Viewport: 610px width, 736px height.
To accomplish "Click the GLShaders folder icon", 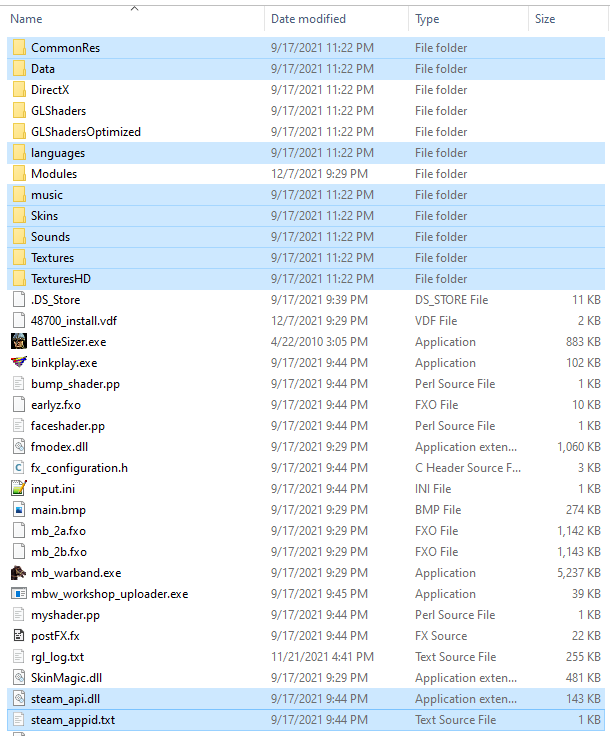I will click(x=19, y=111).
